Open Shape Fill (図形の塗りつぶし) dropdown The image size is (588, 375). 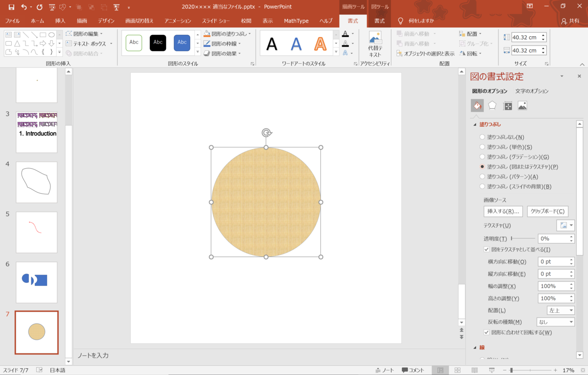click(x=227, y=34)
